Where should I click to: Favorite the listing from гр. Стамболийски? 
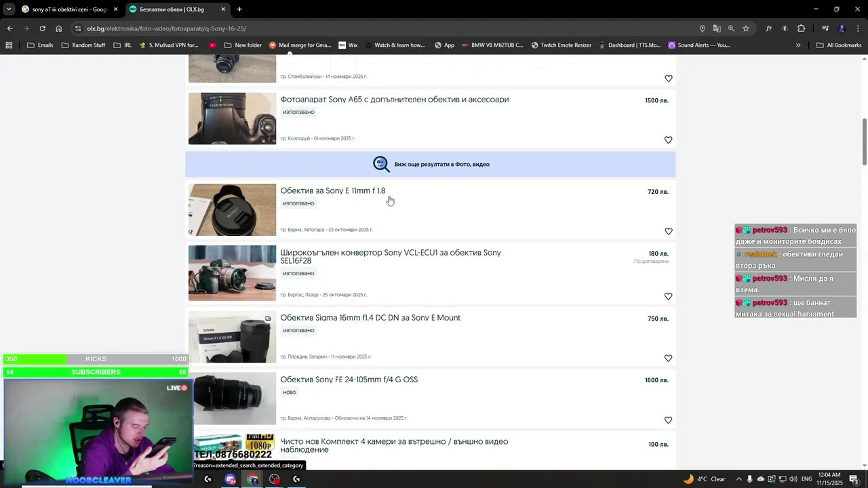pyautogui.click(x=668, y=79)
